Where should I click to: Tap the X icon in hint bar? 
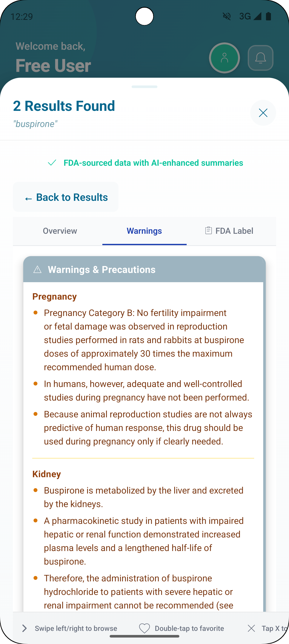pyautogui.click(x=251, y=628)
